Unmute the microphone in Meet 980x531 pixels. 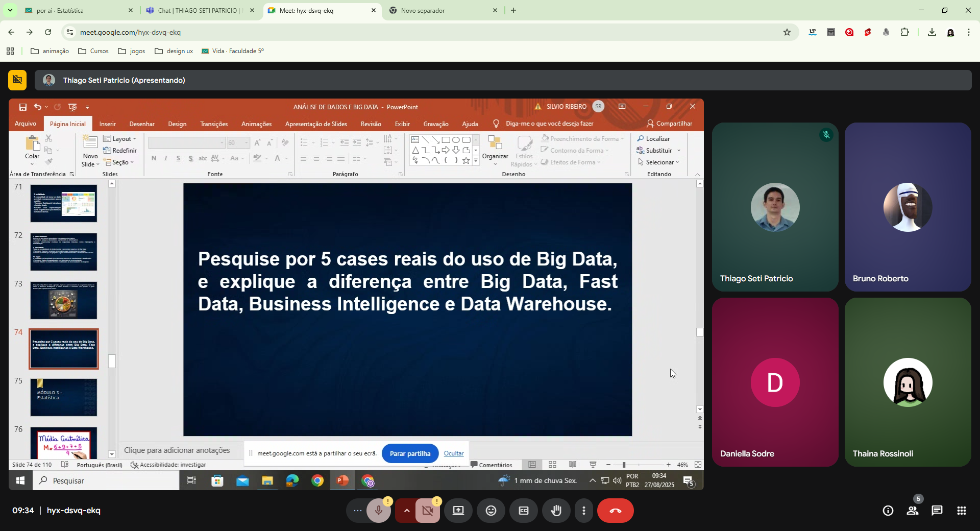tap(378, 511)
